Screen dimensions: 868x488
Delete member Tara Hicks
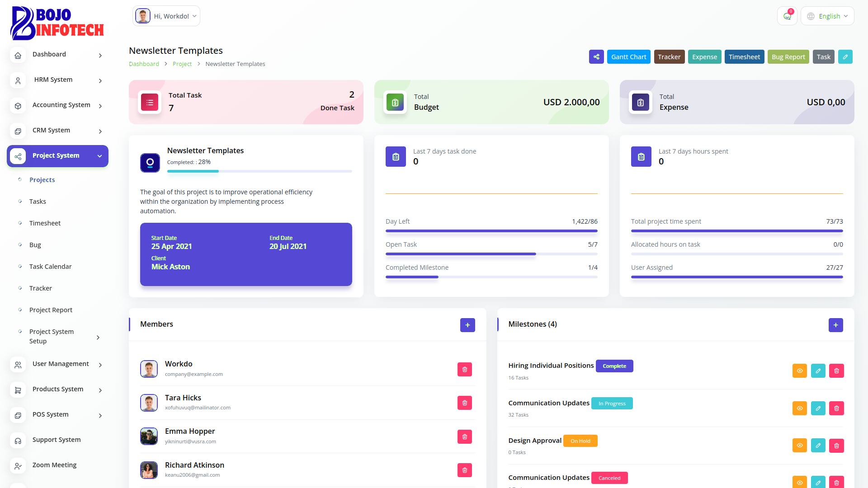464,403
